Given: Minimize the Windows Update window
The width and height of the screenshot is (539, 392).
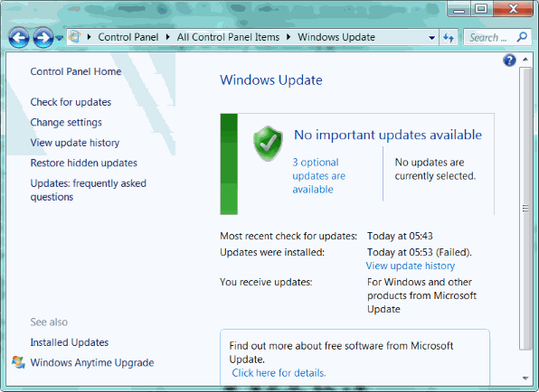Looking at the screenshot, I should [x=459, y=9].
